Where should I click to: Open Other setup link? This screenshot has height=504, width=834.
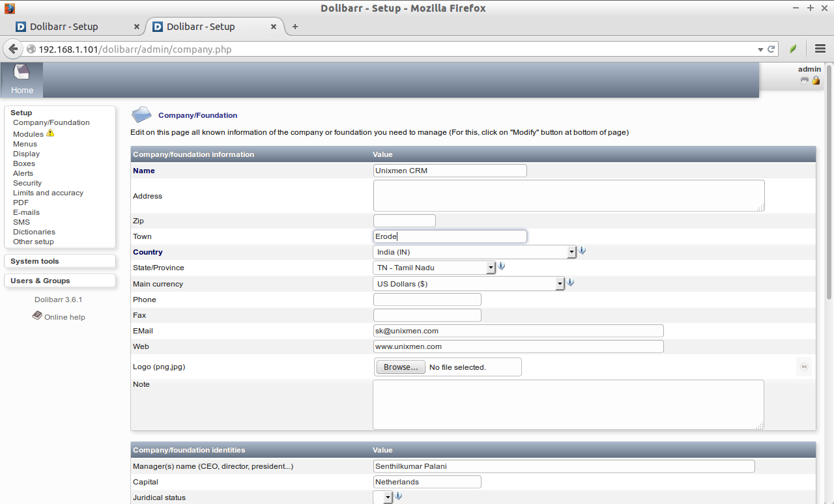pyautogui.click(x=33, y=242)
